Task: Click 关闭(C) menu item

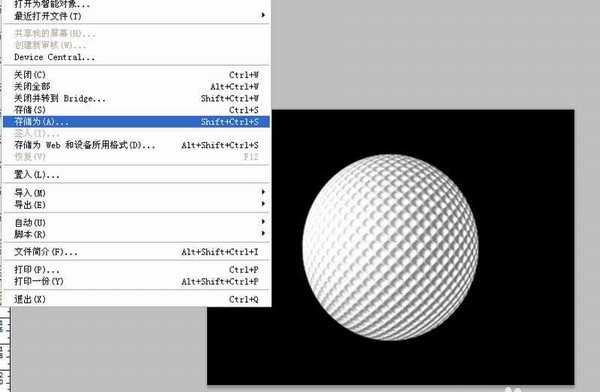Action: click(x=136, y=75)
